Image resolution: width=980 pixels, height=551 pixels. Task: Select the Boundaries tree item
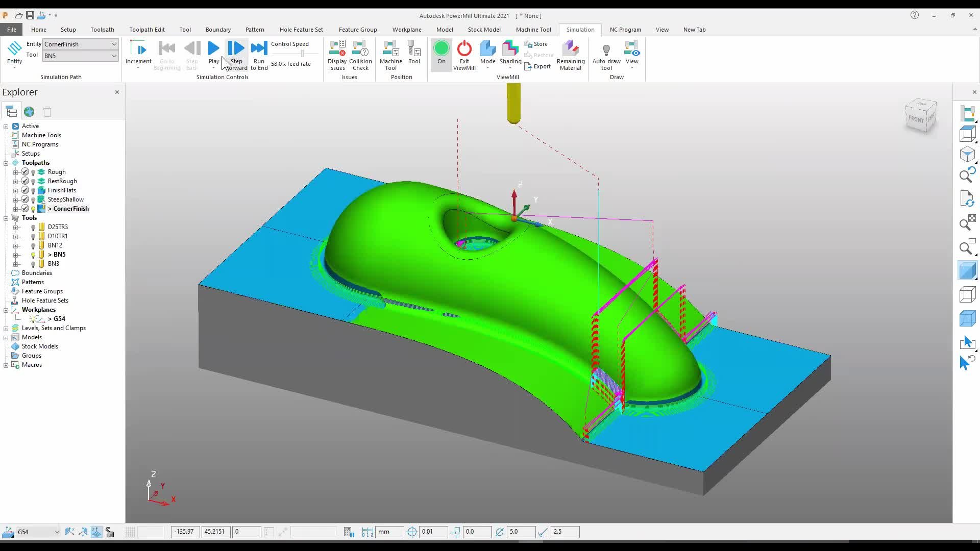coord(37,273)
